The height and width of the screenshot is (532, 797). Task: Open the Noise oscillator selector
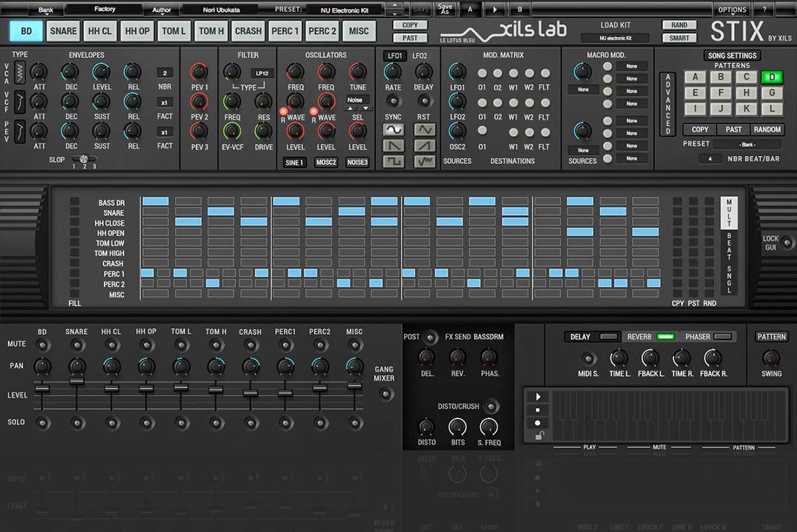(358, 100)
